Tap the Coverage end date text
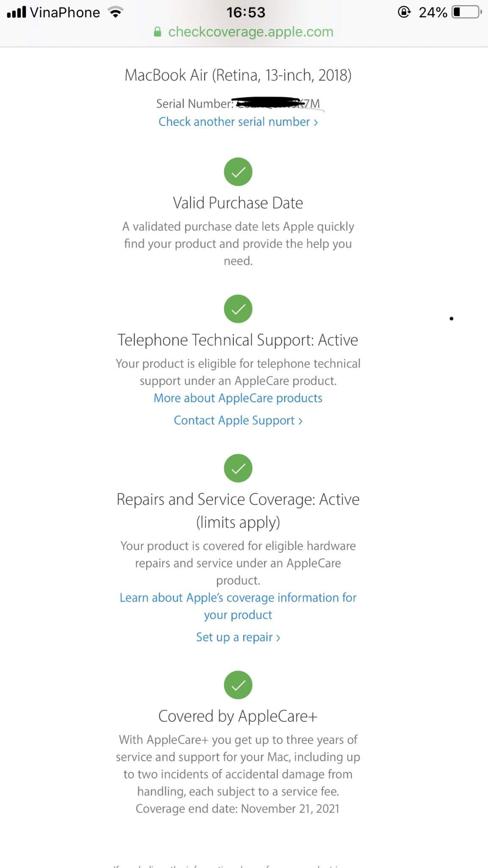 tap(238, 809)
